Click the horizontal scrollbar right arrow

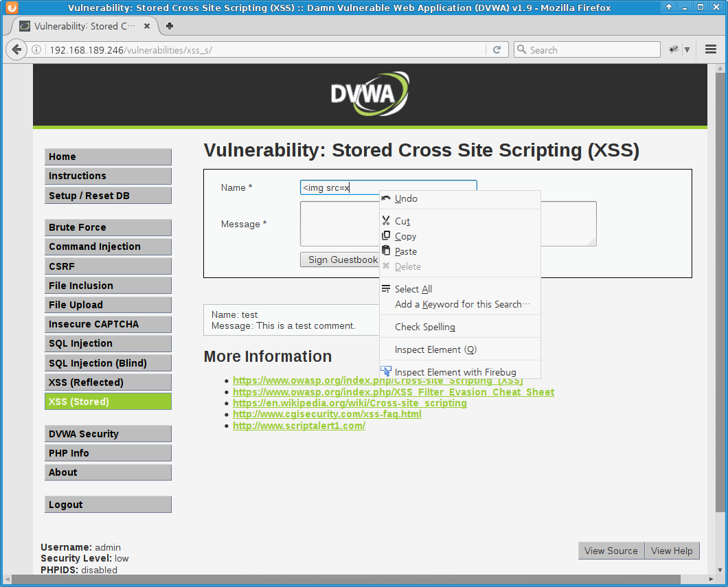pos(711,579)
